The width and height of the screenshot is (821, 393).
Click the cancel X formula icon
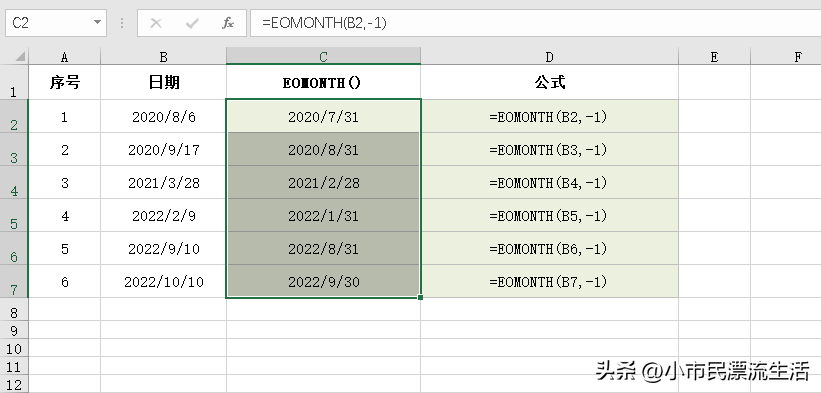pyautogui.click(x=156, y=23)
